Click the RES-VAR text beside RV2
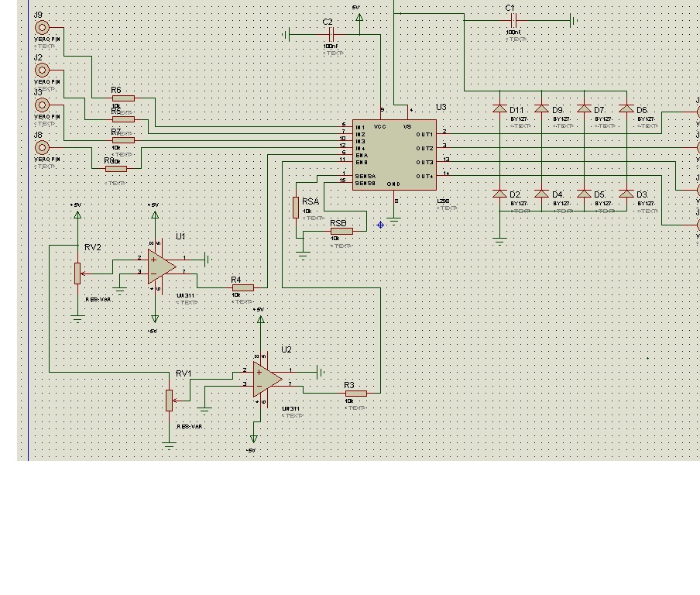700x595 pixels. point(98,299)
